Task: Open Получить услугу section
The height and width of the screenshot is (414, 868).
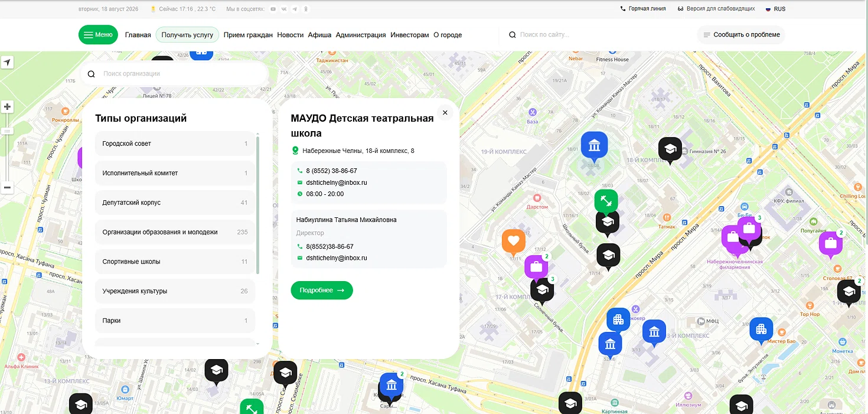Action: [187, 35]
